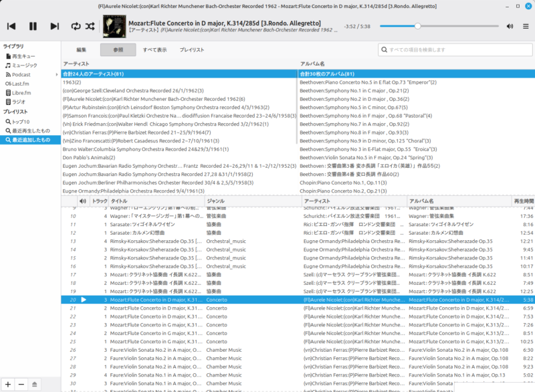Click the search all fields box

click(453, 50)
